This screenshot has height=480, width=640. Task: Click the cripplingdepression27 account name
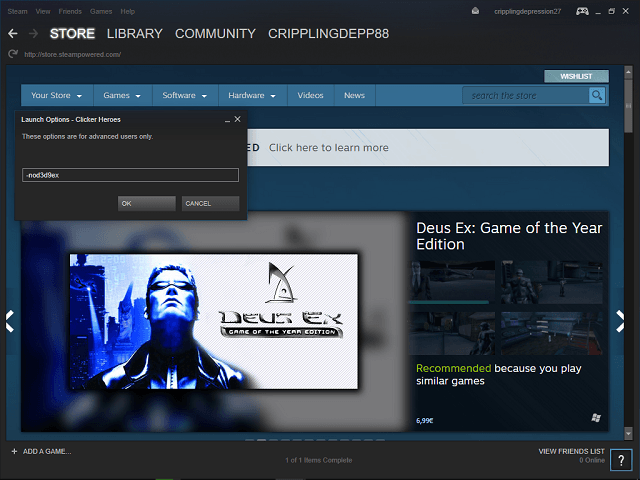click(x=527, y=11)
